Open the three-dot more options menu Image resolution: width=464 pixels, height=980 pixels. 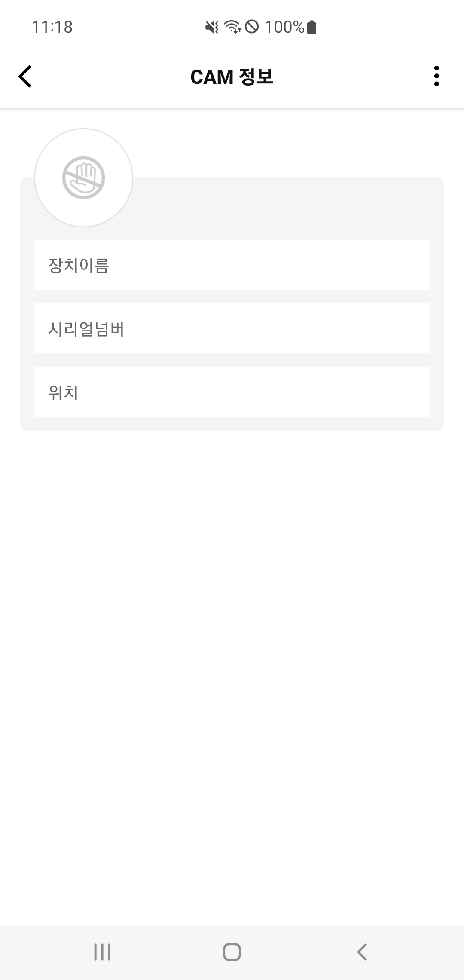point(437,76)
